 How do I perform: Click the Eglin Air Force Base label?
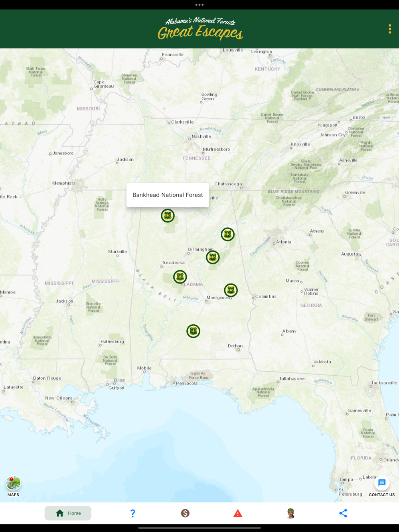[x=199, y=376]
